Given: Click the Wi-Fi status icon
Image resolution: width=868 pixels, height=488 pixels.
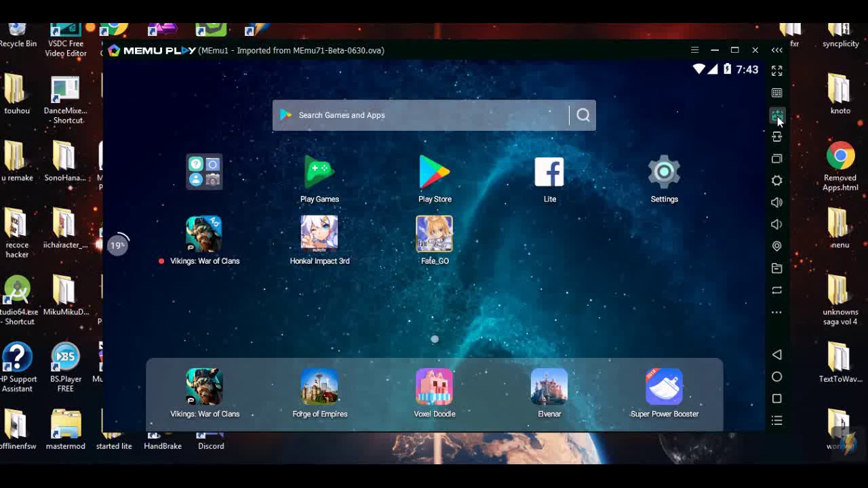Looking at the screenshot, I should pyautogui.click(x=699, y=69).
